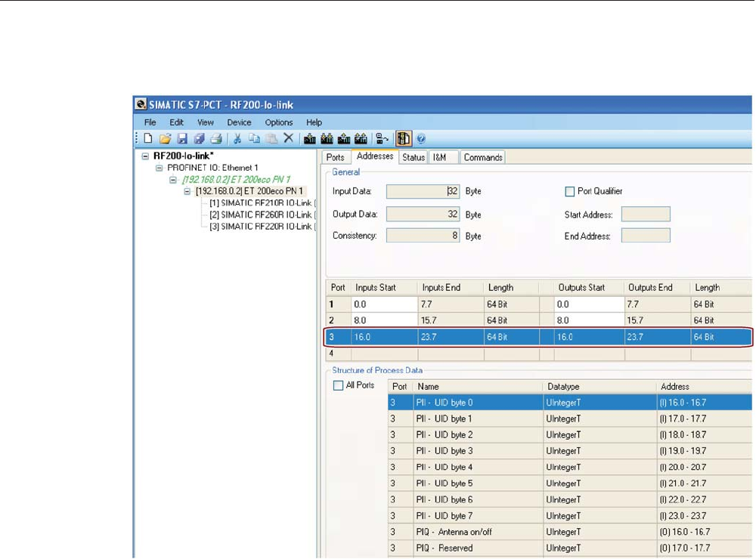The image size is (756, 559).
Task: Open the Options menu
Action: (x=279, y=122)
